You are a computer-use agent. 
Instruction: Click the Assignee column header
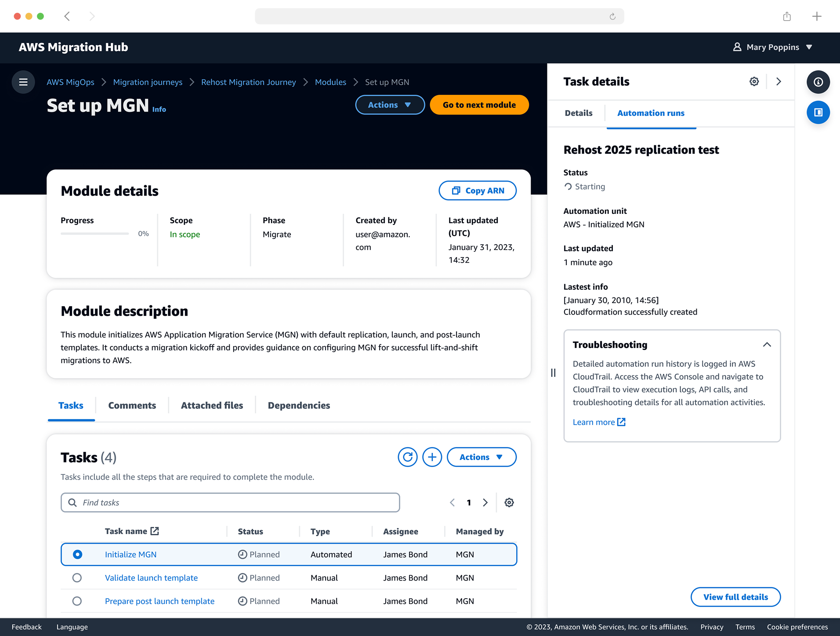pos(400,531)
